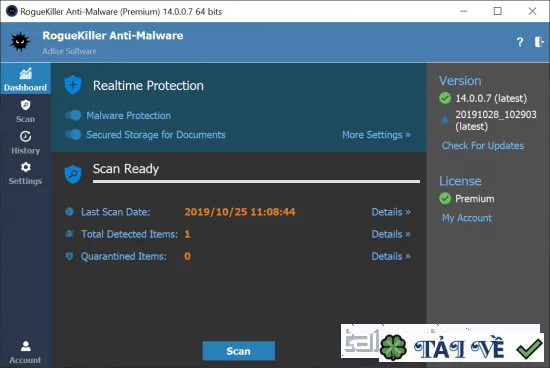Toggle Secured Storage for Documents switch

click(73, 134)
